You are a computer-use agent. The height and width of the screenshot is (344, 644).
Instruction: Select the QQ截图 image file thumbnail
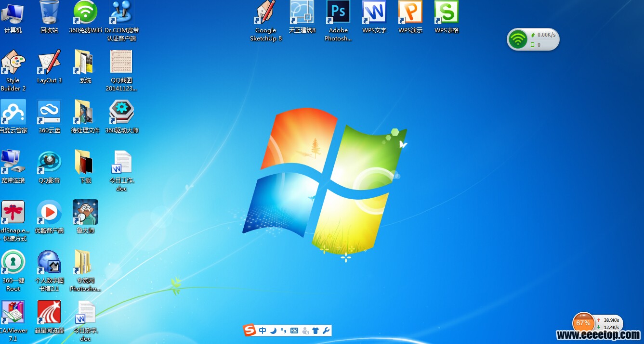[x=121, y=71]
